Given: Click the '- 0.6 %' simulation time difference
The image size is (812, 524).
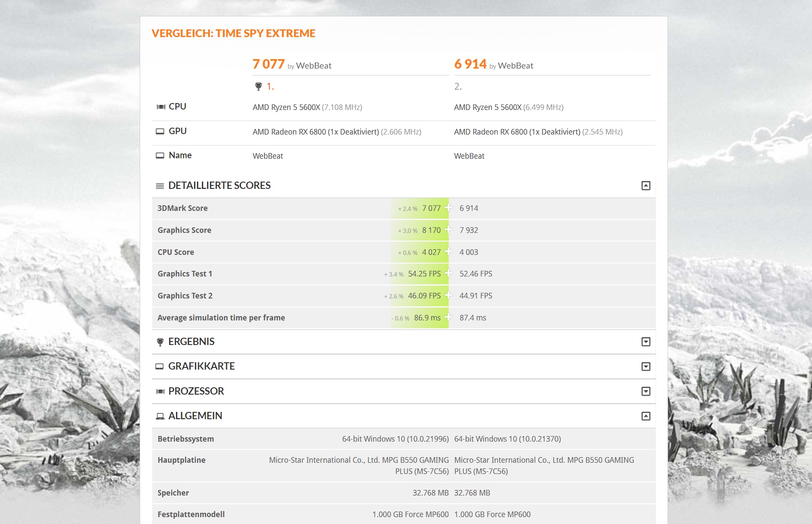Looking at the screenshot, I should pos(400,318).
